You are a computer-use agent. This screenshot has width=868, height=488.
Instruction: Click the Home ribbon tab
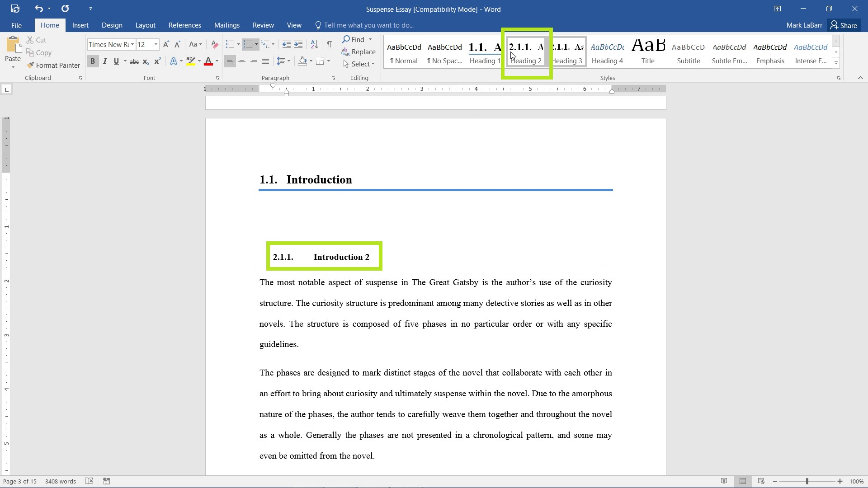[49, 25]
